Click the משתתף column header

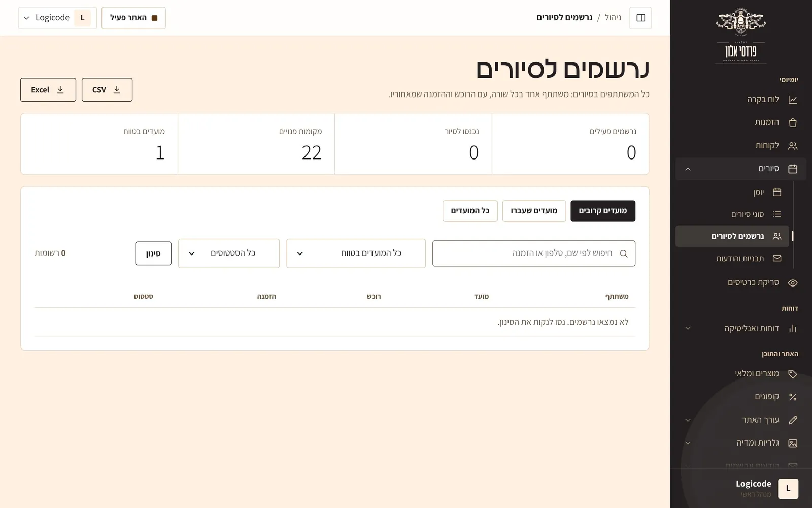click(617, 296)
